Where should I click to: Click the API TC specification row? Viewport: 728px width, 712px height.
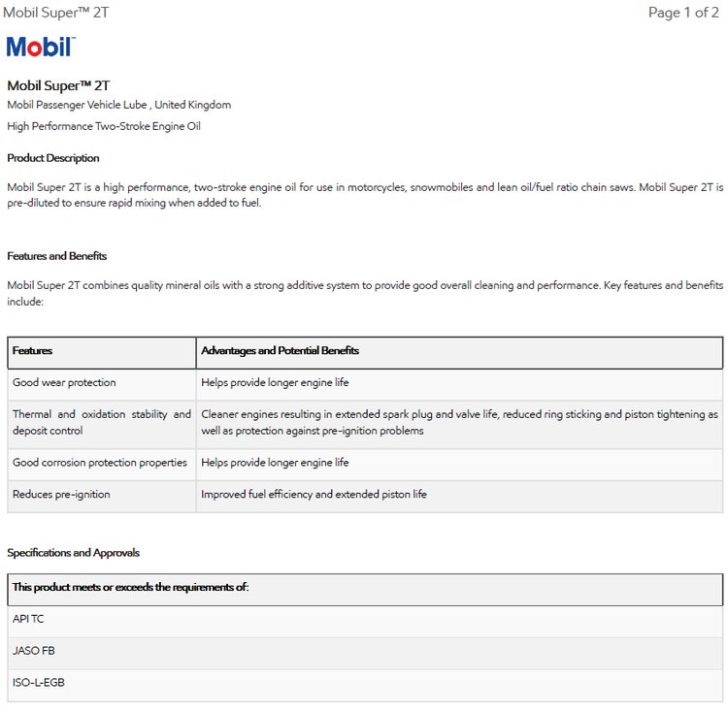tap(365, 619)
